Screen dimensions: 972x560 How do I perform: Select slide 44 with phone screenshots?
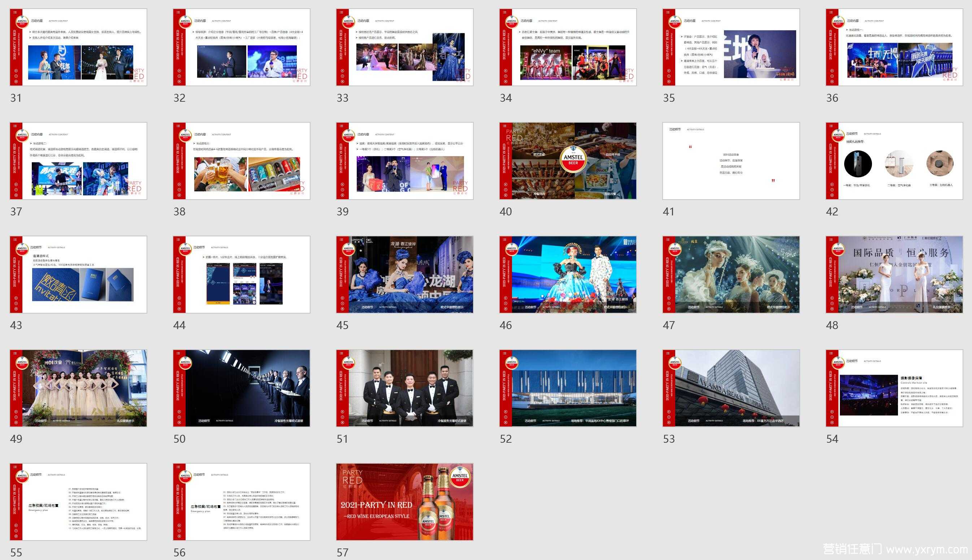click(x=242, y=275)
